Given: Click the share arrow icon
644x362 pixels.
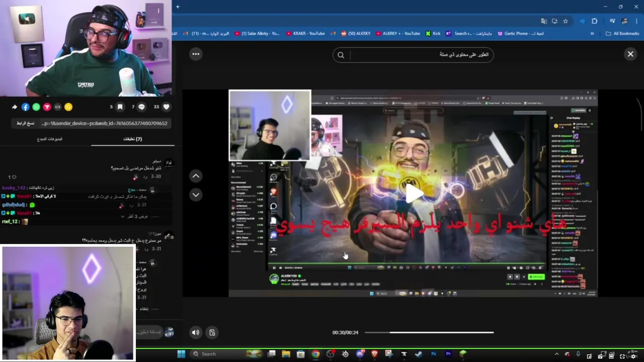Looking at the screenshot, I should click(14, 107).
